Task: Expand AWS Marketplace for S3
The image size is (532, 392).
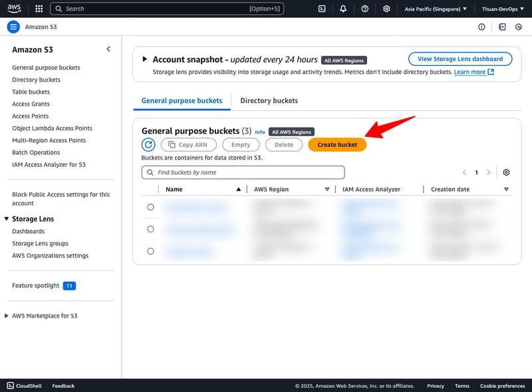Action: coord(7,316)
